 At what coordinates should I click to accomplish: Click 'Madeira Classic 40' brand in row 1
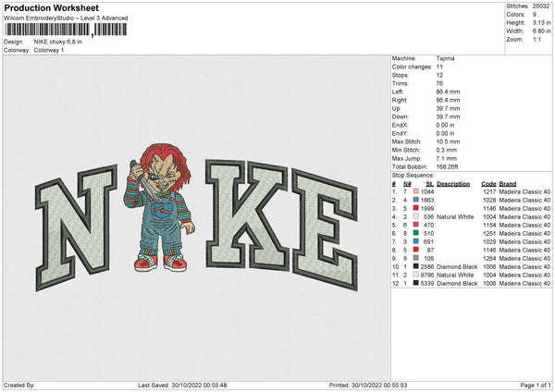(524, 191)
